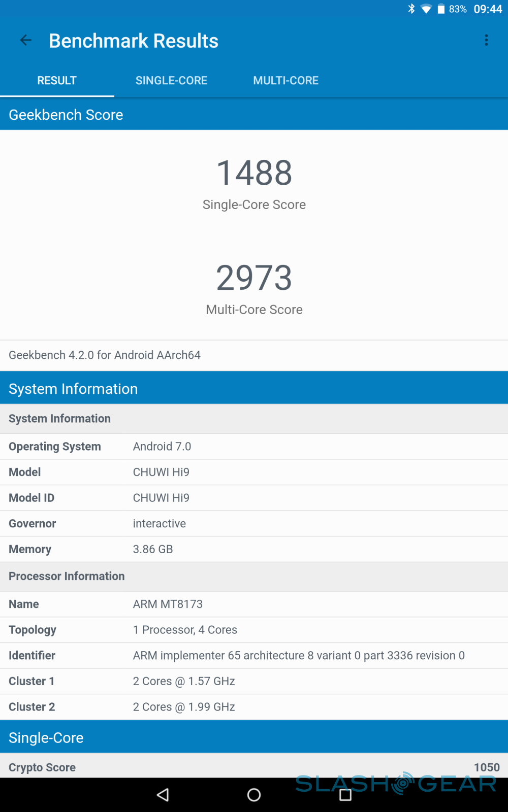Tap the Geekbench 4.2.0 version text
This screenshot has width=508, height=812.
pos(105,355)
